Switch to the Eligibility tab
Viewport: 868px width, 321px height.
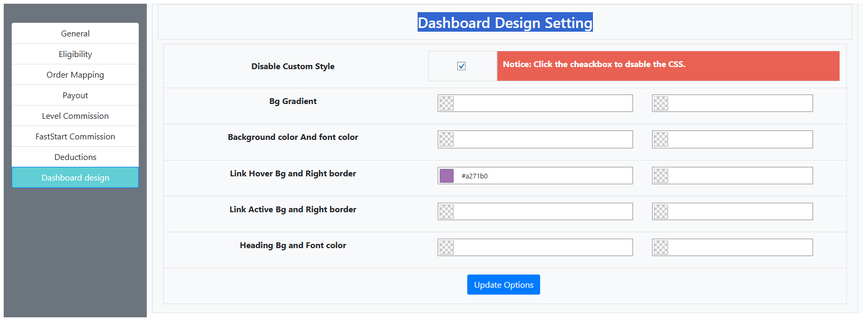75,54
